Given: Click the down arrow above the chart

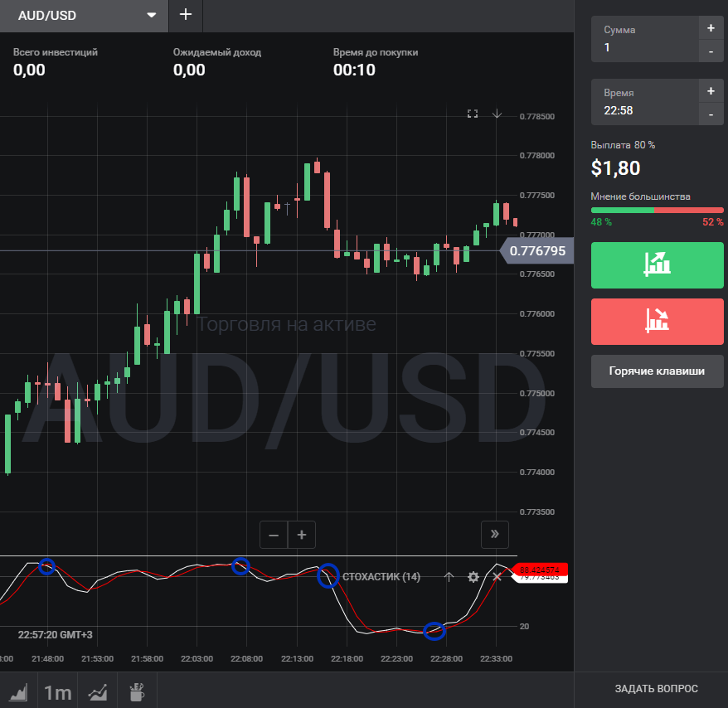Looking at the screenshot, I should tap(497, 114).
